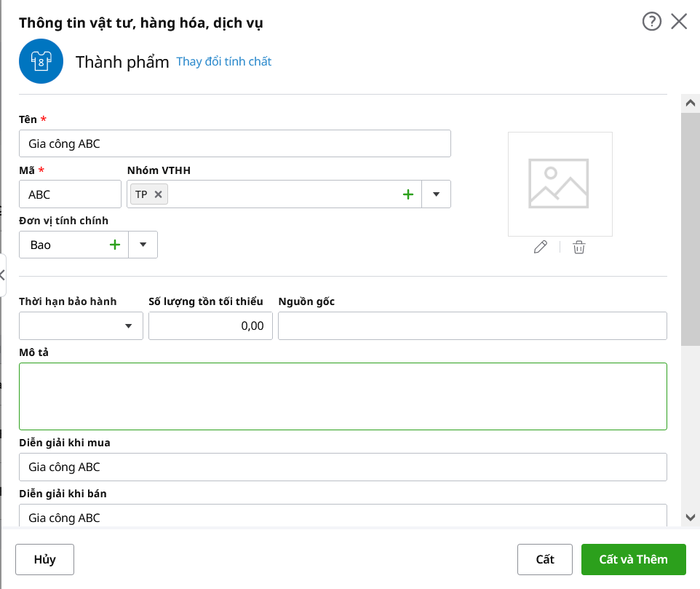The image size is (700, 589).
Task: Collapse side panel using left edge arrow
Action: pyautogui.click(x=3, y=274)
